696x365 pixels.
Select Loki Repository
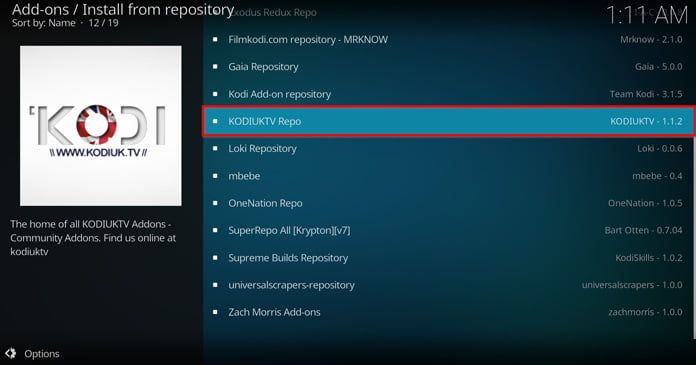pos(448,149)
